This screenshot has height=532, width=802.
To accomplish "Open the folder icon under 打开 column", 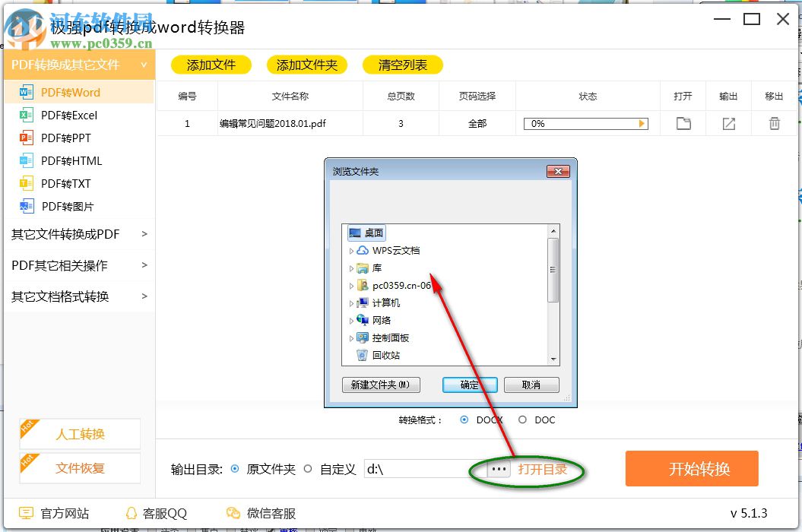I will (x=683, y=123).
